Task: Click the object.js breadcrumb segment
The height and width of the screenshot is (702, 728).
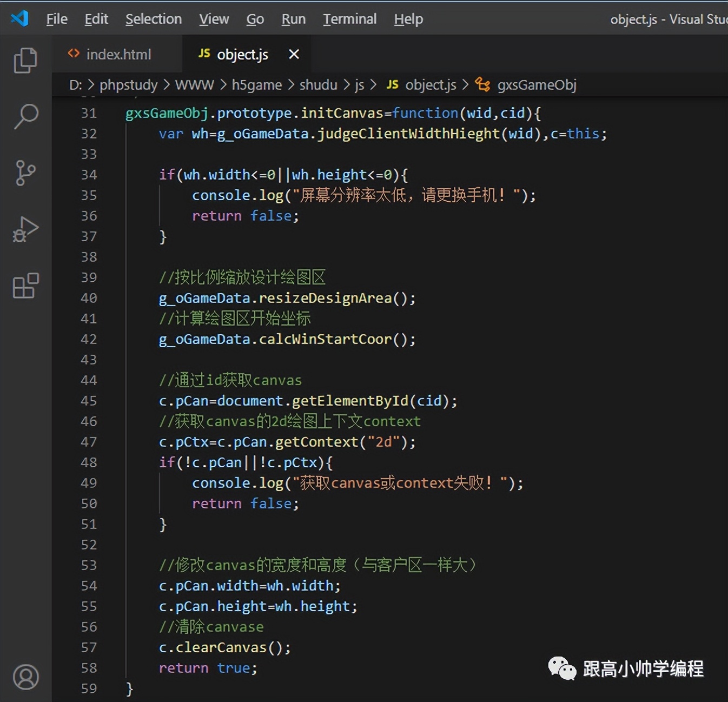Action: coord(421,85)
